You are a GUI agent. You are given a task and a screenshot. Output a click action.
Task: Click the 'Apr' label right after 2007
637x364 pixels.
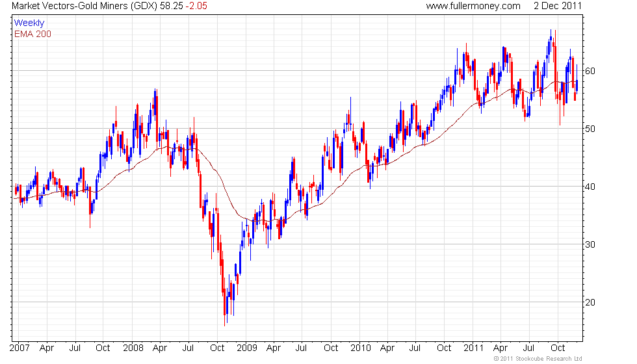(x=47, y=348)
